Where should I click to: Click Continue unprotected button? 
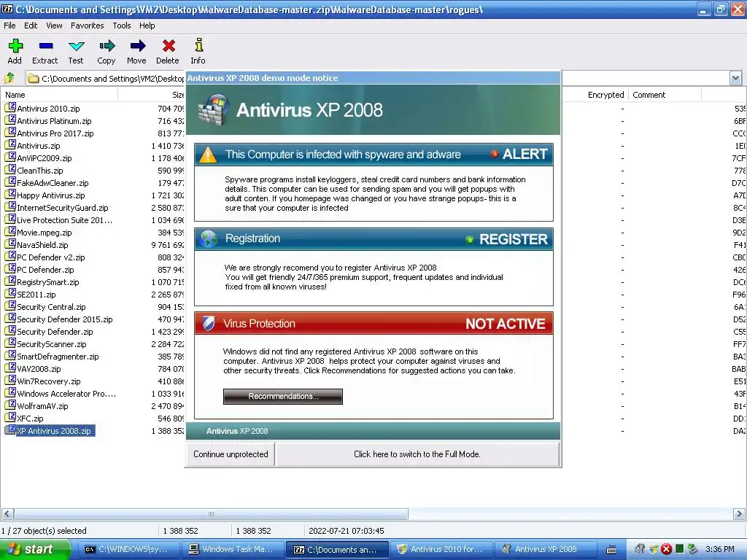click(231, 454)
